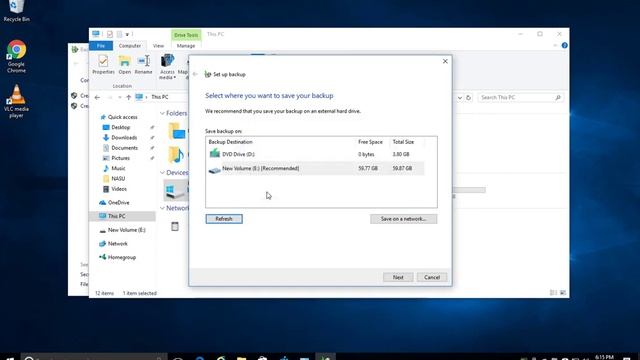
Task: Click the new folder icon in title bar
Action: point(119,34)
